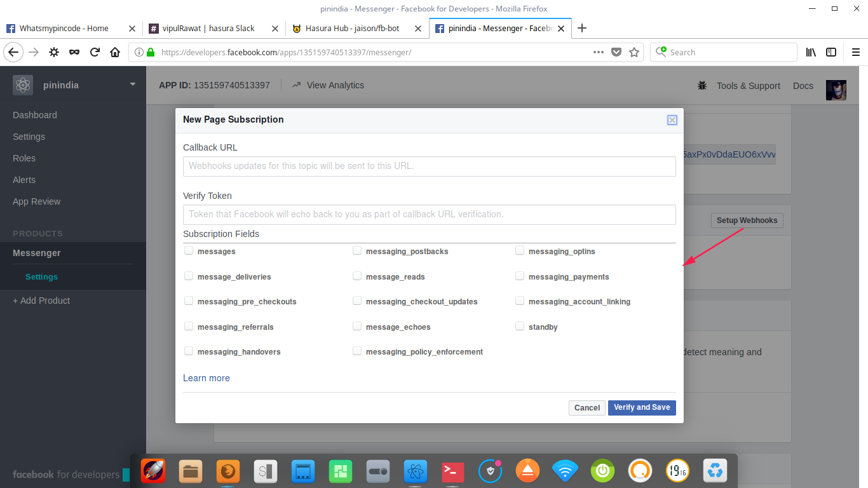Tick the messaging_referrals checkbox
The height and width of the screenshot is (488, 868).
pyautogui.click(x=189, y=326)
